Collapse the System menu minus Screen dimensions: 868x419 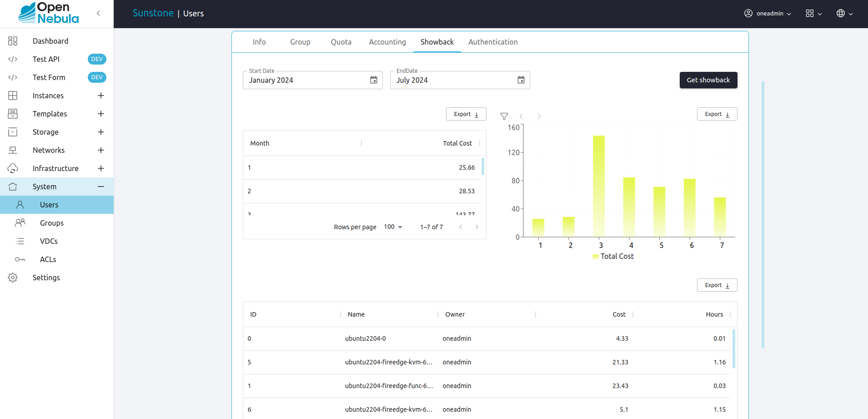(101, 187)
